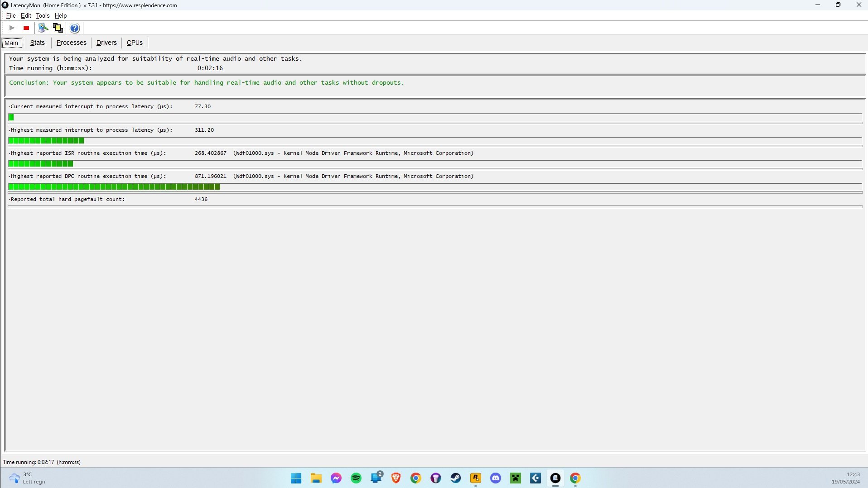Screen dimensions: 868x488
Task: Stop monitoring with the red stop icon
Action: pos(26,28)
